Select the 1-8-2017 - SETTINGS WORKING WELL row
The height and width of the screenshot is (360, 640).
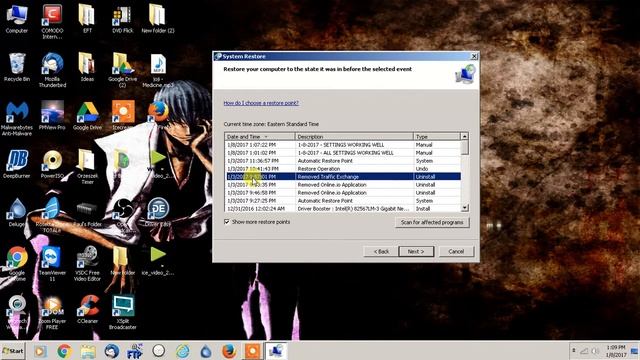coord(343,145)
